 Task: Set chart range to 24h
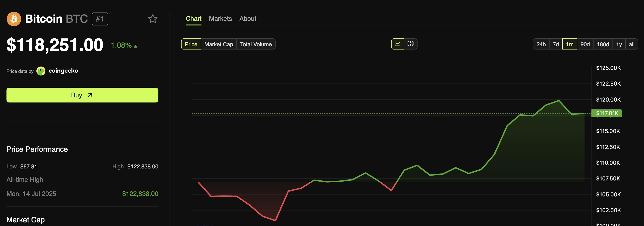pos(541,44)
